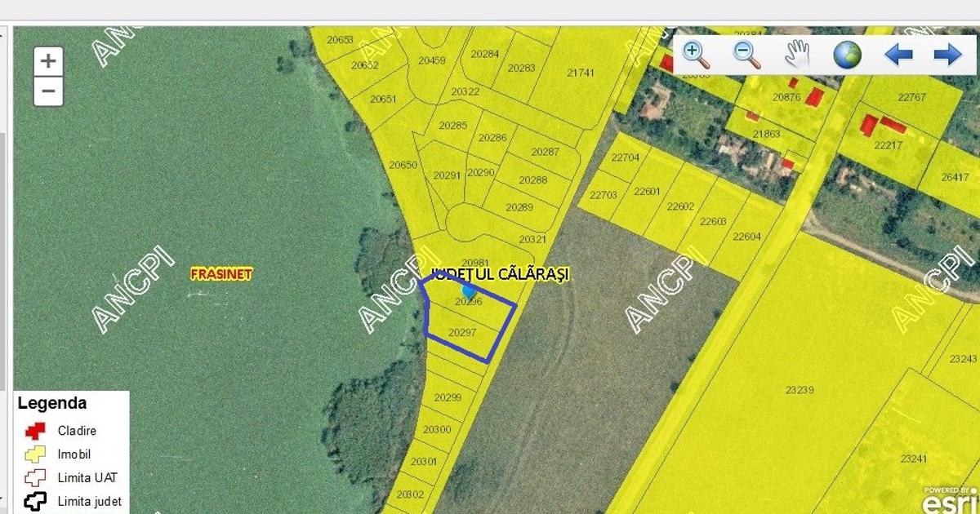Viewport: 980px width, 514px height.
Task: Select parcel 20297 on the map
Action: (x=462, y=333)
